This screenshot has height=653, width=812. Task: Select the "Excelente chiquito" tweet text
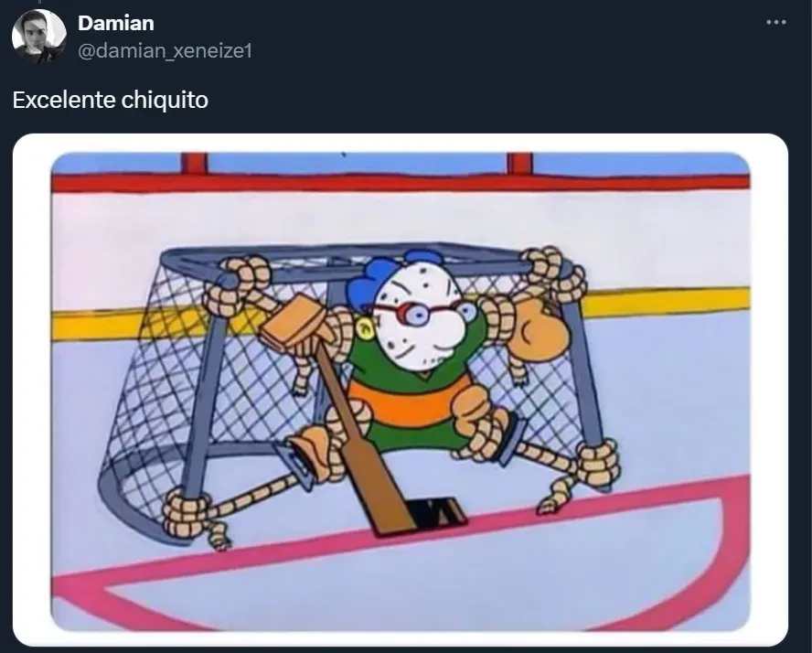[111, 100]
